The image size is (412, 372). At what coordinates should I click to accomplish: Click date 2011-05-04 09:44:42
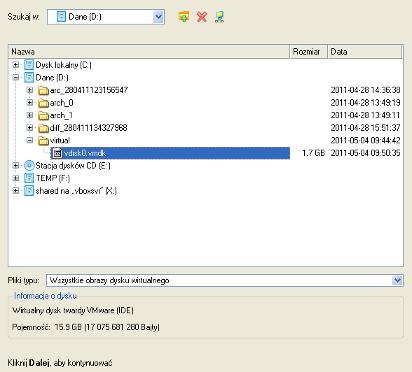(365, 140)
